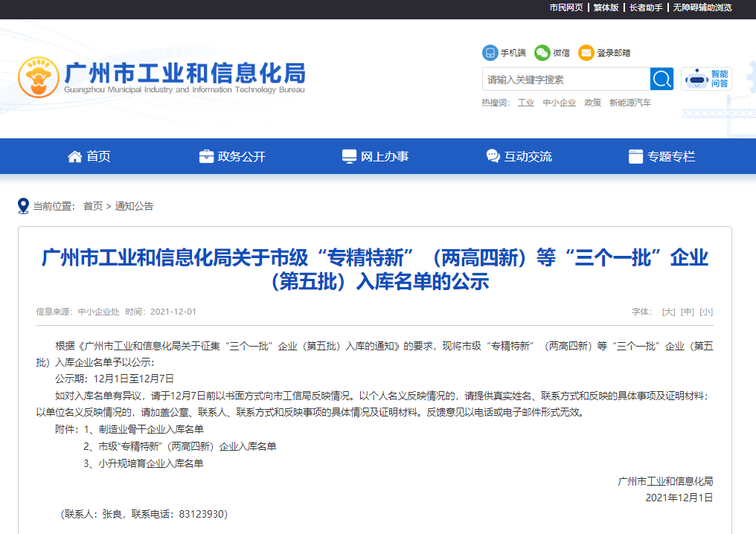This screenshot has height=534, width=756.
Task: Enable 无障碍辅助浏览 accessibility mode
Action: coord(702,7)
